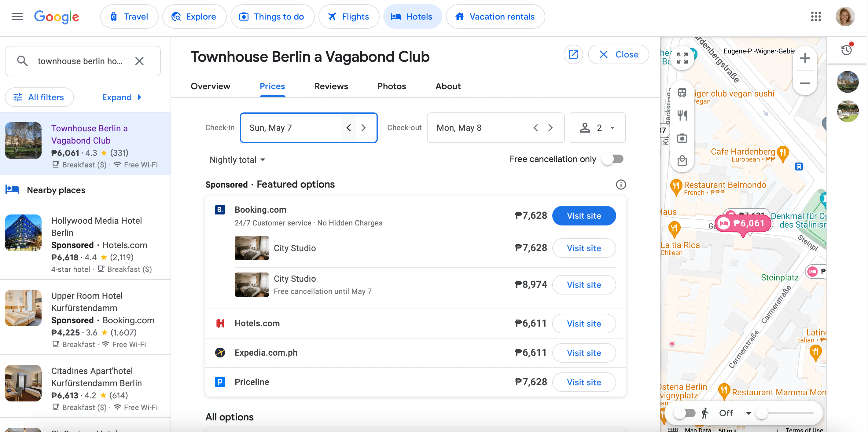Click the search magnifier icon
The width and height of the screenshot is (868, 432).
pos(22,61)
